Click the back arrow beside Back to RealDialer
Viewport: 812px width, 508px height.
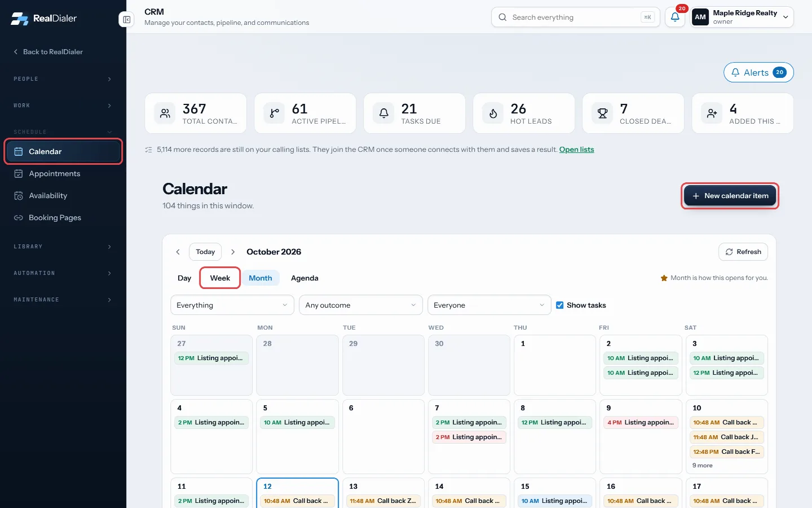(x=16, y=51)
